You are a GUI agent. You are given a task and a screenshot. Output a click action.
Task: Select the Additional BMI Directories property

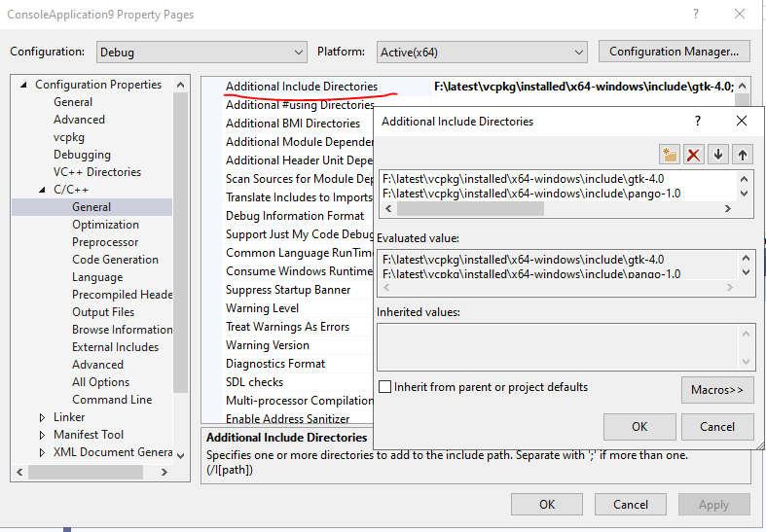click(x=293, y=124)
